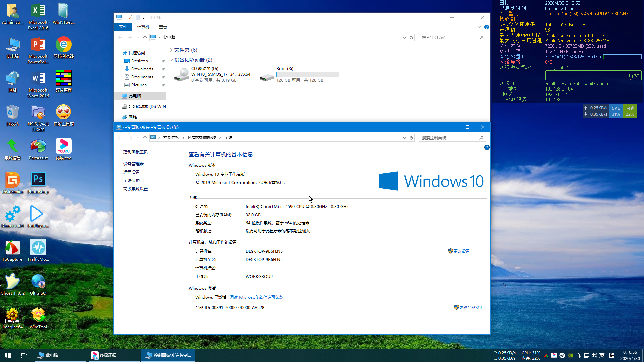Launch Dism++x64 desktop icon

[13, 217]
